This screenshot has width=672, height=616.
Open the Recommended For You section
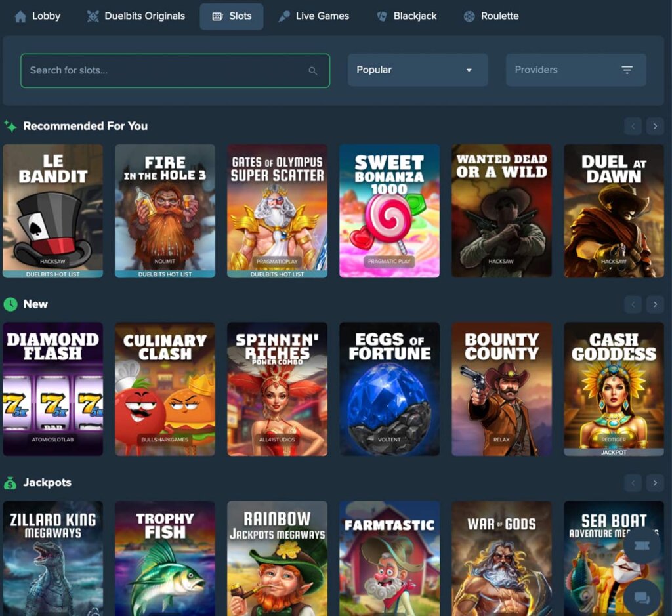[85, 126]
